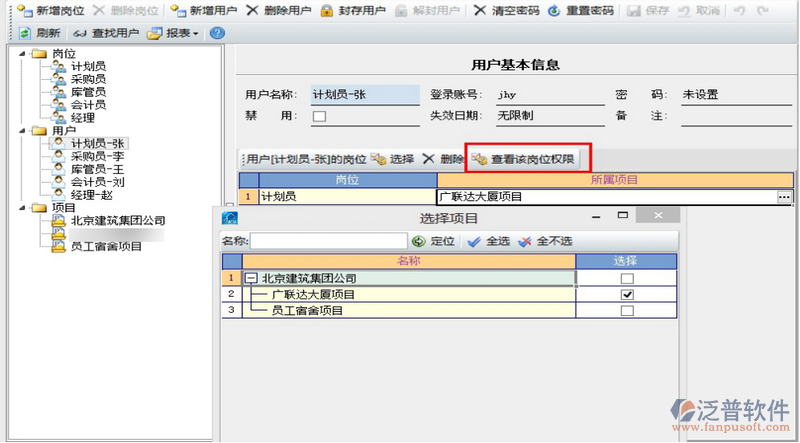Click the 清空密码 toolbar button
The width and height of the screenshot is (800, 443).
pos(506,10)
